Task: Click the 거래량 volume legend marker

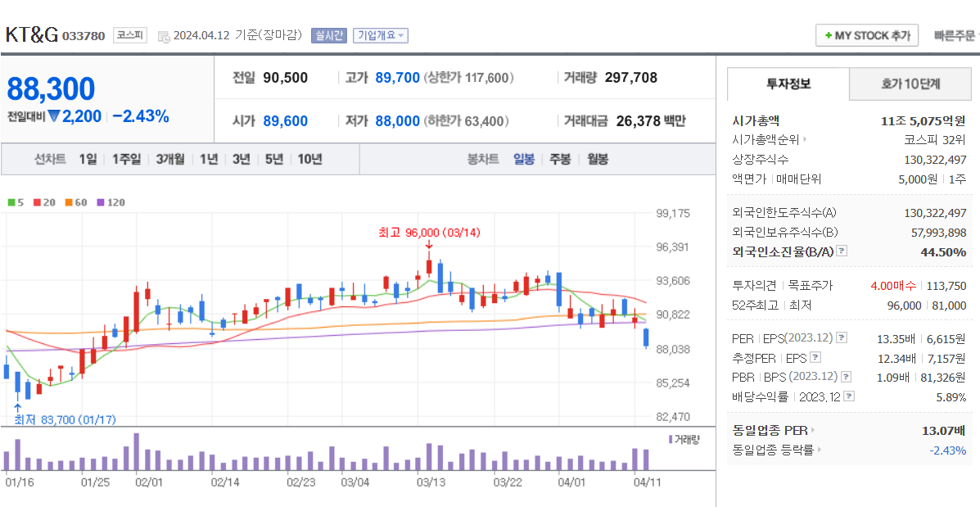Action: [671, 440]
